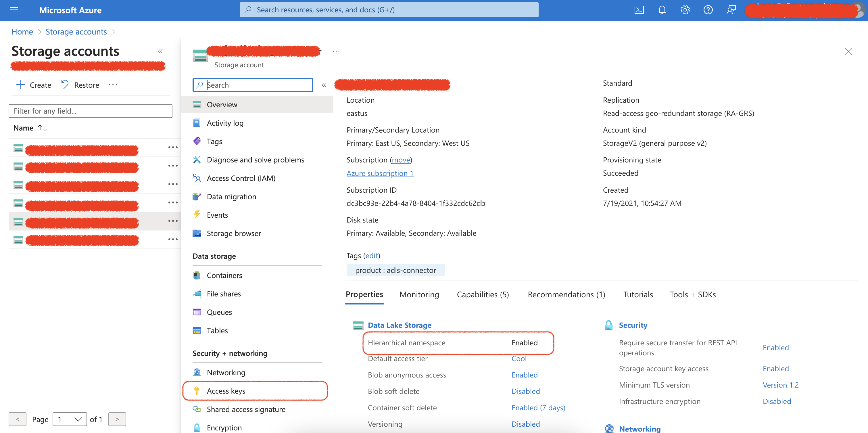868x433 pixels.
Task: Open the Capabilities (5) tab
Action: coord(483,294)
